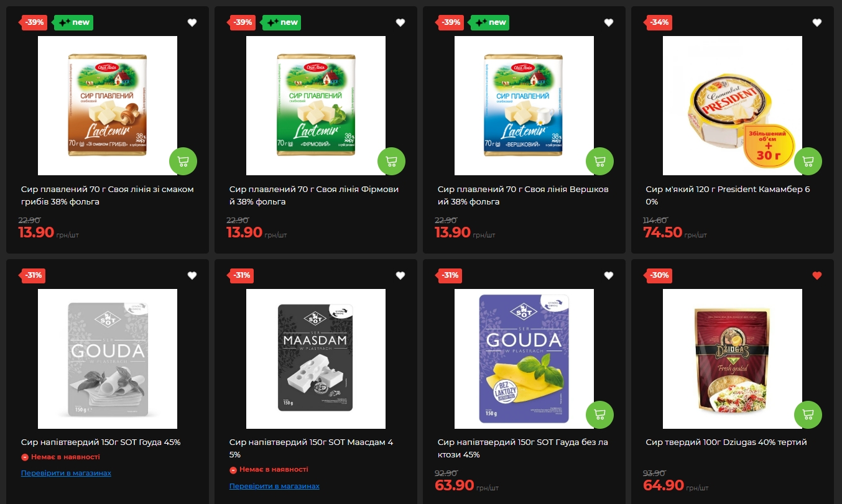Toggle heart on President Camembert
The height and width of the screenshot is (504, 842).
(x=817, y=22)
